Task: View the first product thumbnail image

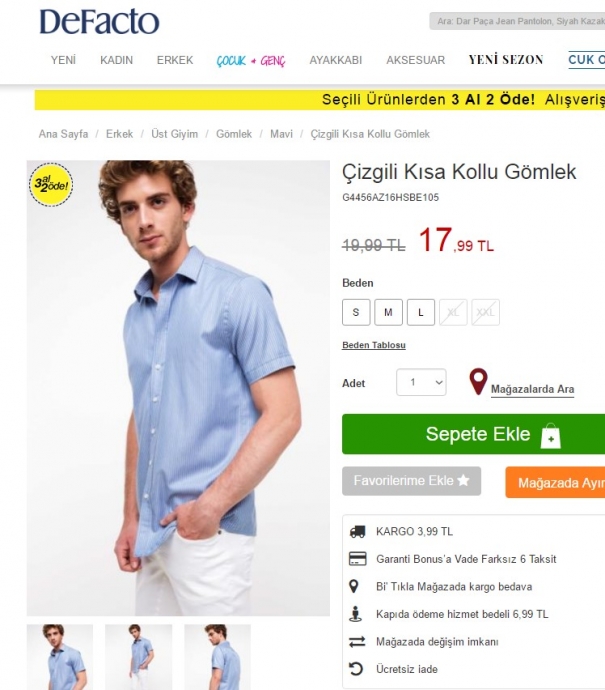Action: [60, 657]
